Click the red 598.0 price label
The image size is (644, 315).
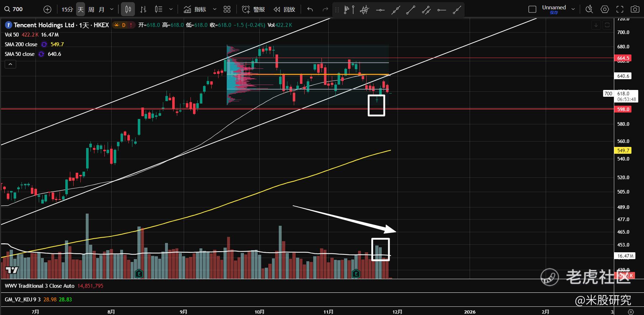pos(623,109)
